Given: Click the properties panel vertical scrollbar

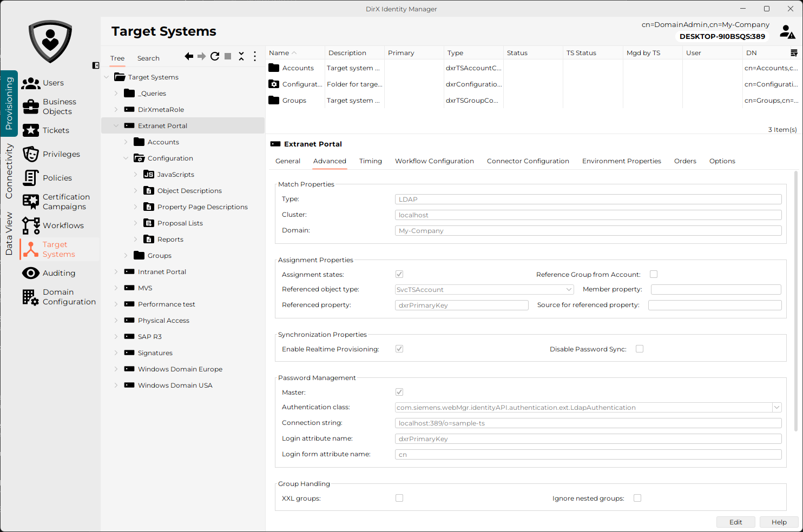Looking at the screenshot, I should click(796, 301).
